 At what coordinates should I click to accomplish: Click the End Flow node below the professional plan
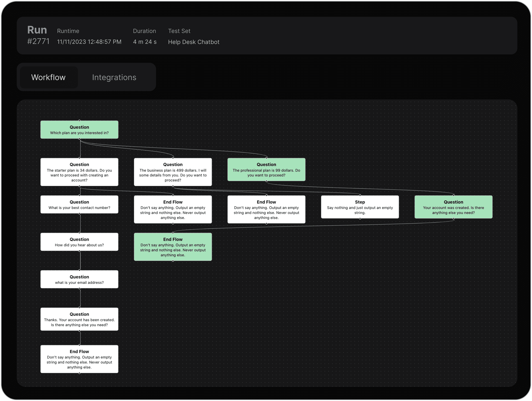click(x=266, y=209)
